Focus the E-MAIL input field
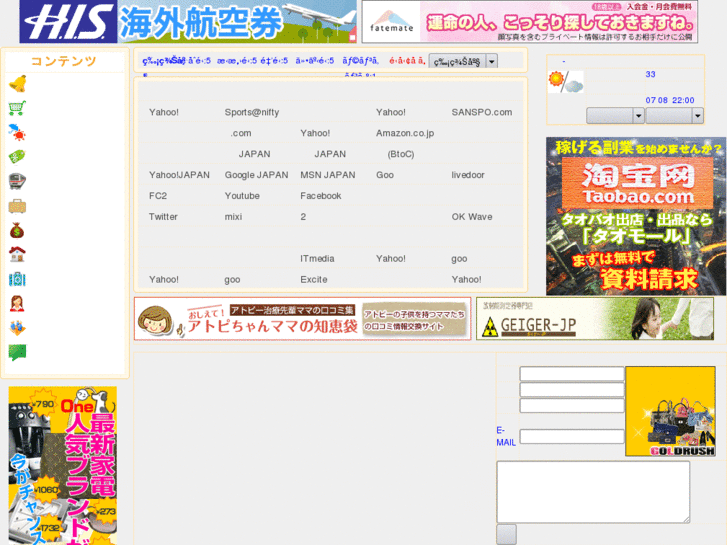 tap(572, 436)
